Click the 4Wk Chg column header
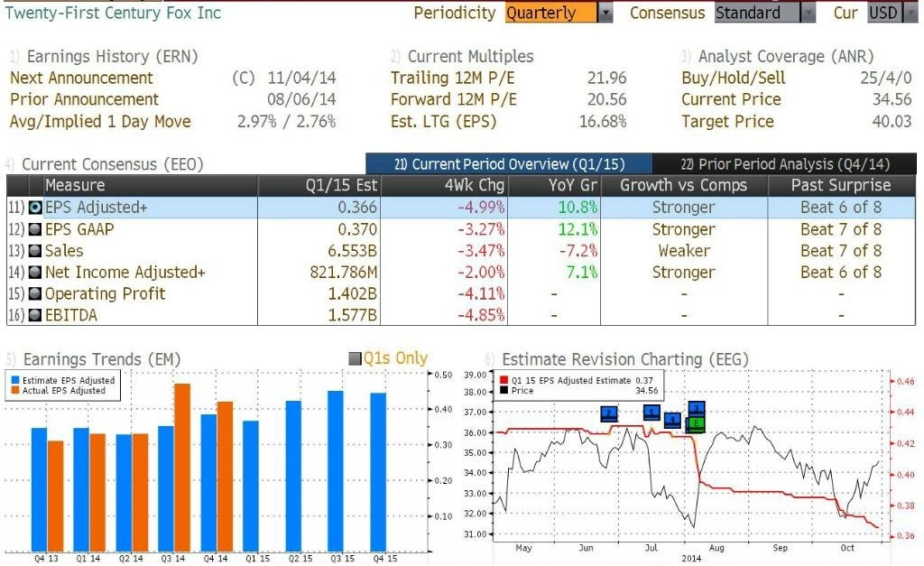This screenshot has height=566, width=924. pyautogui.click(x=444, y=185)
